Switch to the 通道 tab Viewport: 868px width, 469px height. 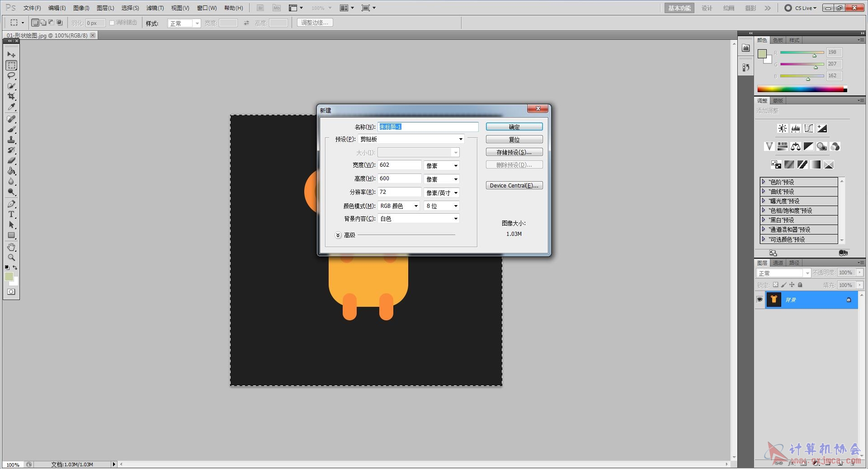(x=778, y=263)
